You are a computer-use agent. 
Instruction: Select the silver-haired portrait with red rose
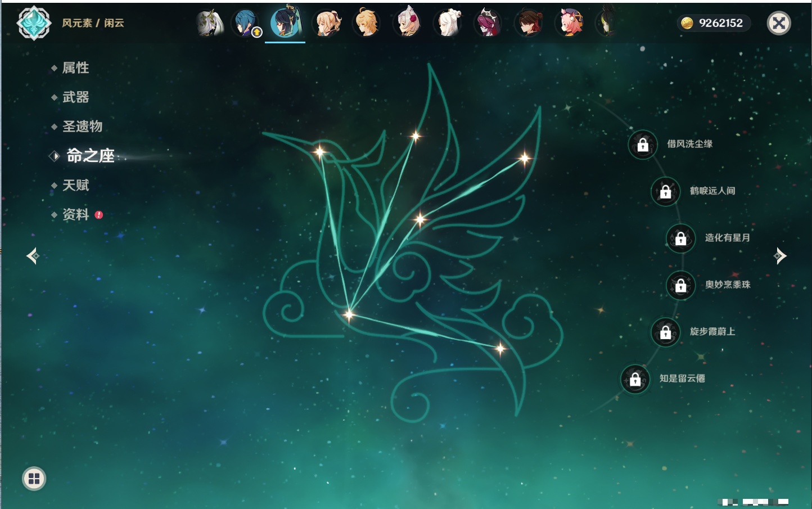click(408, 22)
